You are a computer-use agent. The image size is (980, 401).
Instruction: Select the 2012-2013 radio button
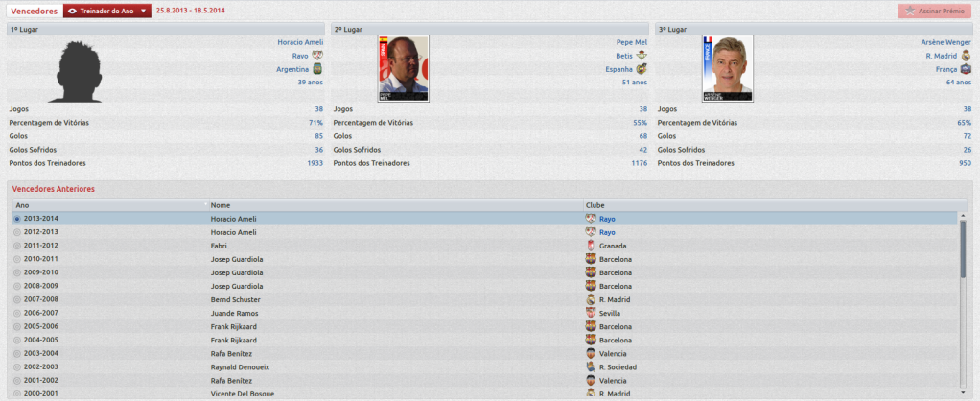click(x=17, y=232)
